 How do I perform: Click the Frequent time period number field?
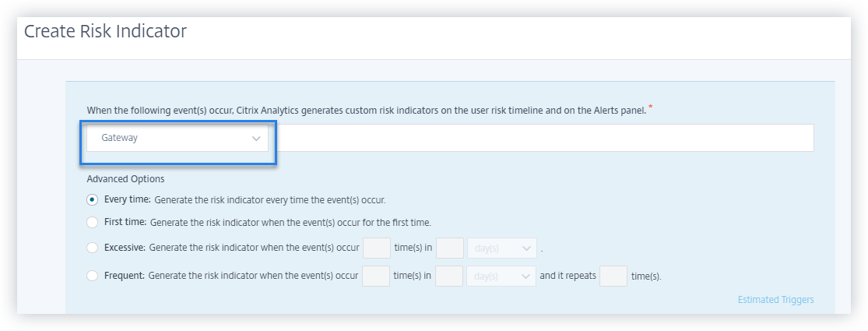[449, 276]
